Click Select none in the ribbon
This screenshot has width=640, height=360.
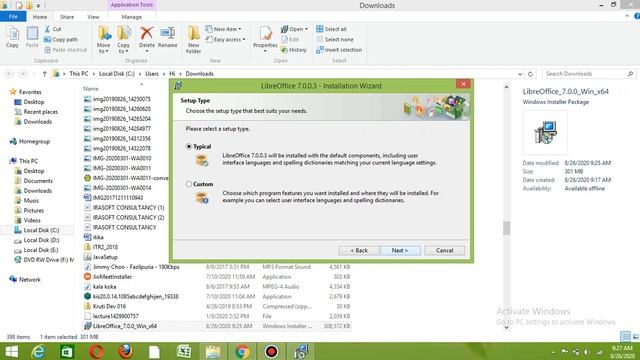point(335,40)
